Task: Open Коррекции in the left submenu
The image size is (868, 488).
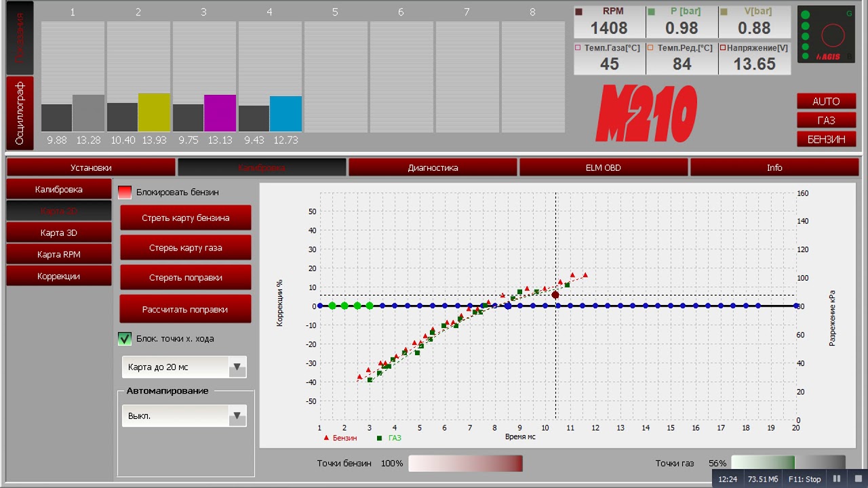Action: (x=59, y=276)
